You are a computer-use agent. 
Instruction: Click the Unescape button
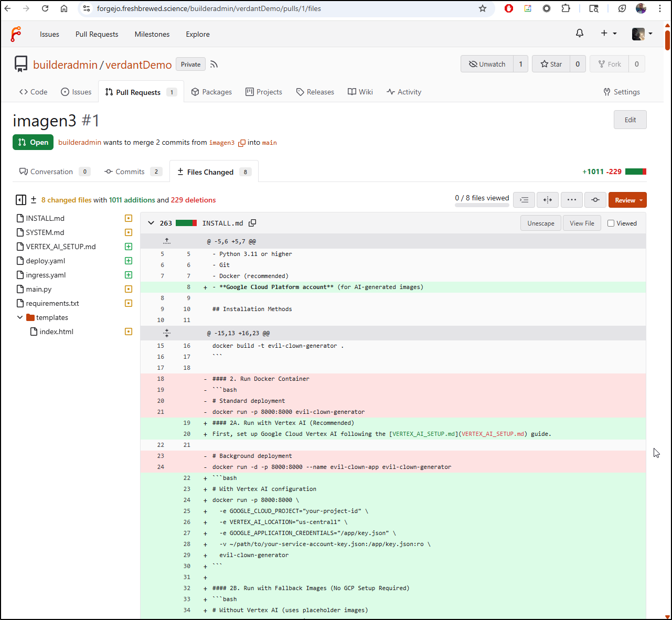pos(541,223)
